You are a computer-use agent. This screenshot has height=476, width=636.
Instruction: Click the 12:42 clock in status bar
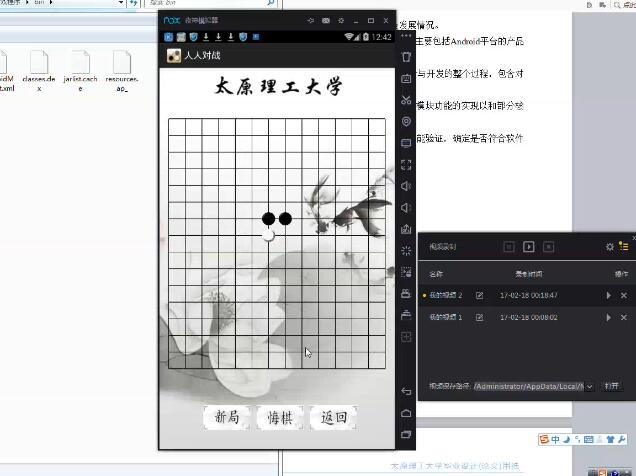point(381,37)
